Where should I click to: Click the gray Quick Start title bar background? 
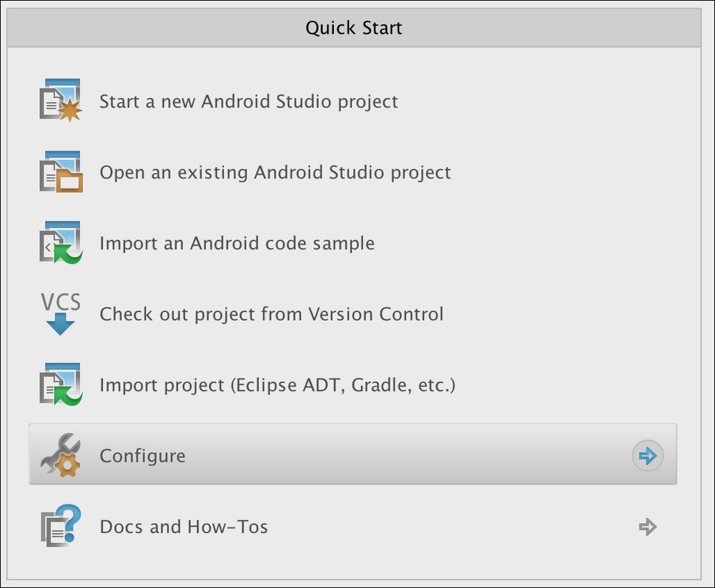(547, 27)
